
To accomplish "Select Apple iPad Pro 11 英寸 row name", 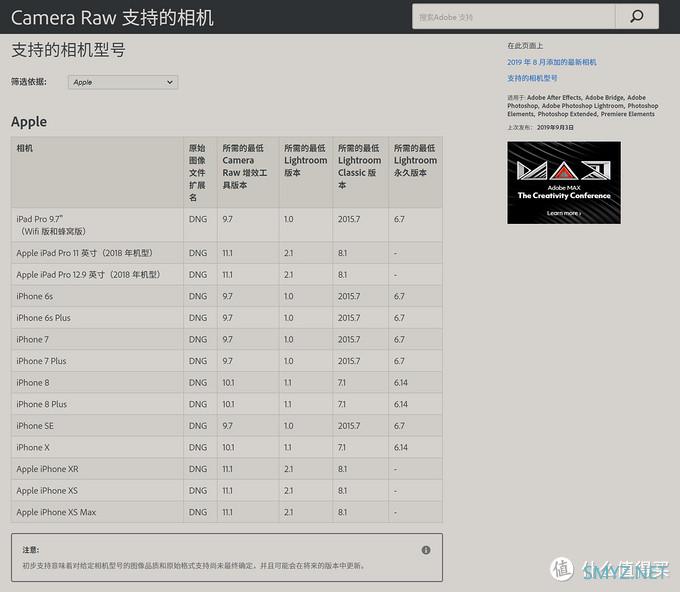I will point(85,253).
